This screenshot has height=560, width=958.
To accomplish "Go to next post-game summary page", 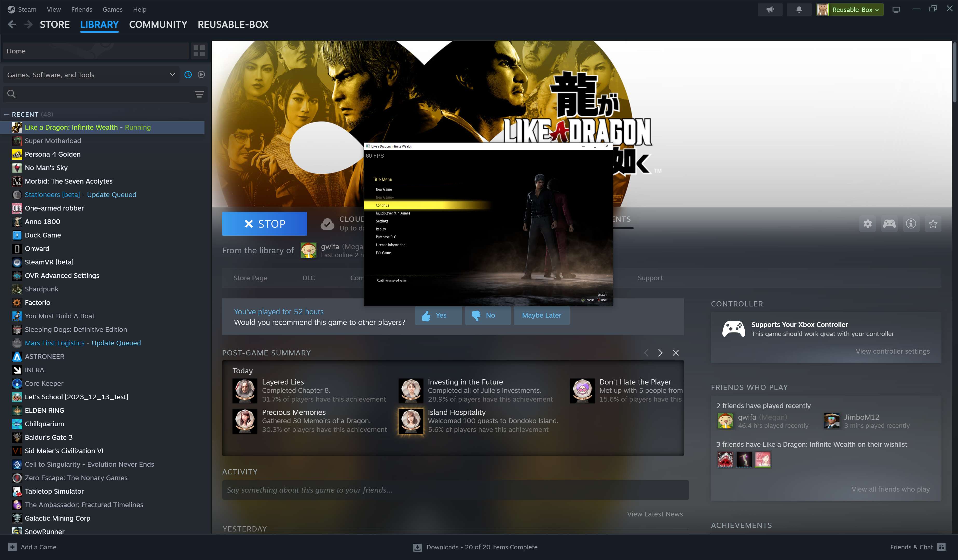I will pos(660,353).
